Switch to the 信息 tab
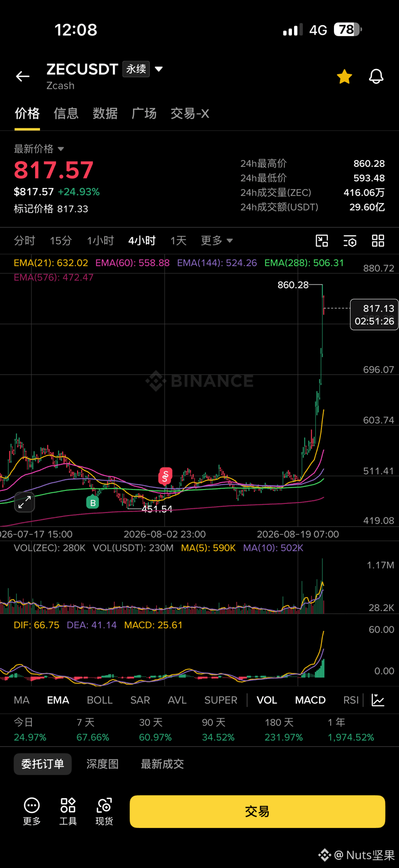399x868 pixels. point(66,113)
